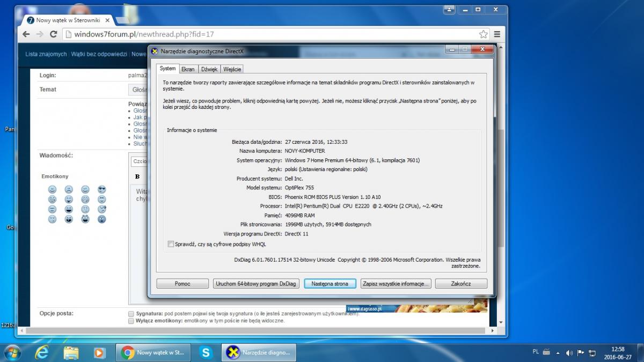
Task: Switch to Chrome window in the taskbar
Action: coord(153,352)
